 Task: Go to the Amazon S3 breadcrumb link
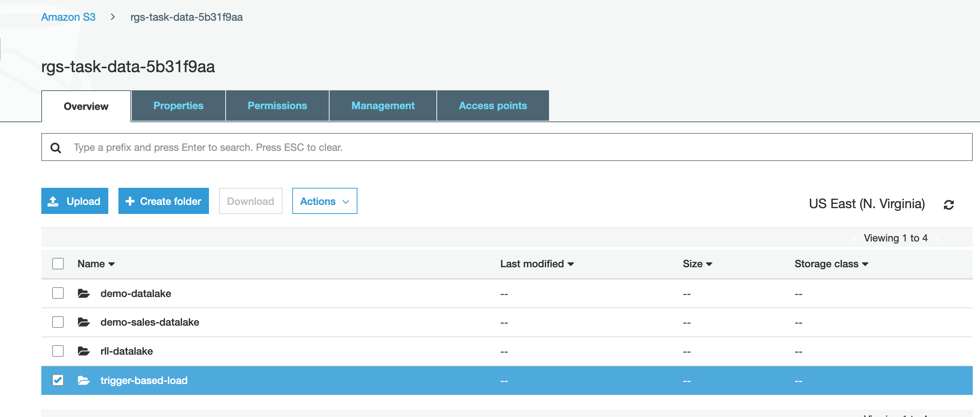(x=68, y=17)
